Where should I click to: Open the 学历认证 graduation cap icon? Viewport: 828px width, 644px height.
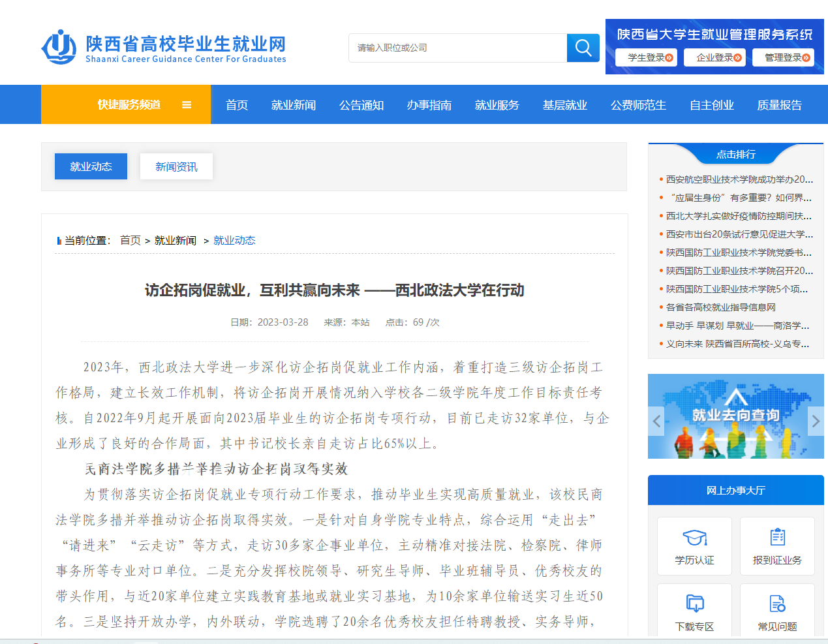pyautogui.click(x=694, y=538)
